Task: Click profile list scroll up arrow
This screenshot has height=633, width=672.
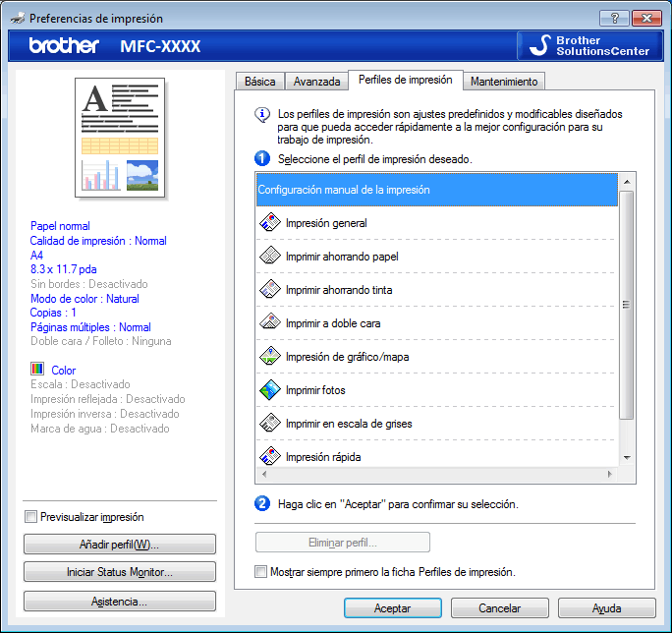Action: point(627,182)
